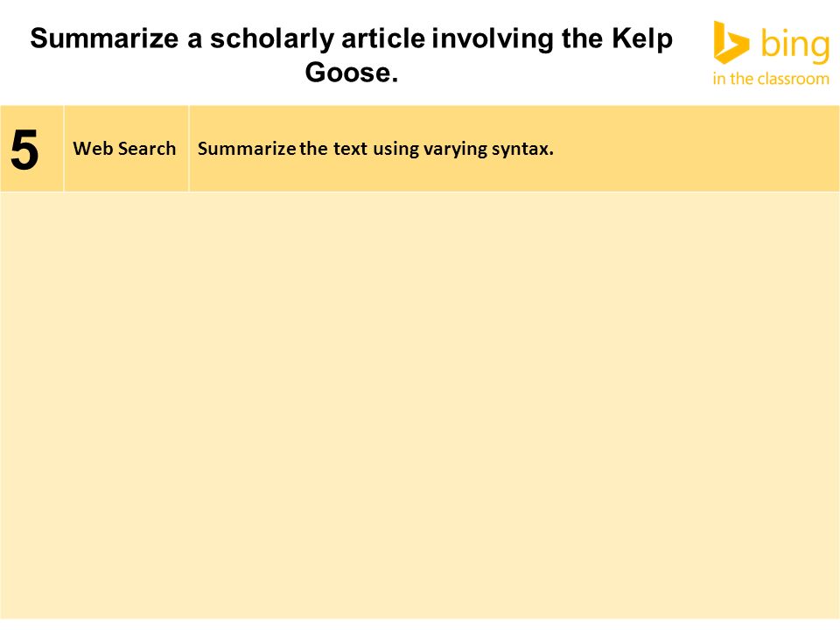Viewport: 840px width, 630px height.
Task: Click the word 'Search' in the label cell
Action: pos(147,149)
